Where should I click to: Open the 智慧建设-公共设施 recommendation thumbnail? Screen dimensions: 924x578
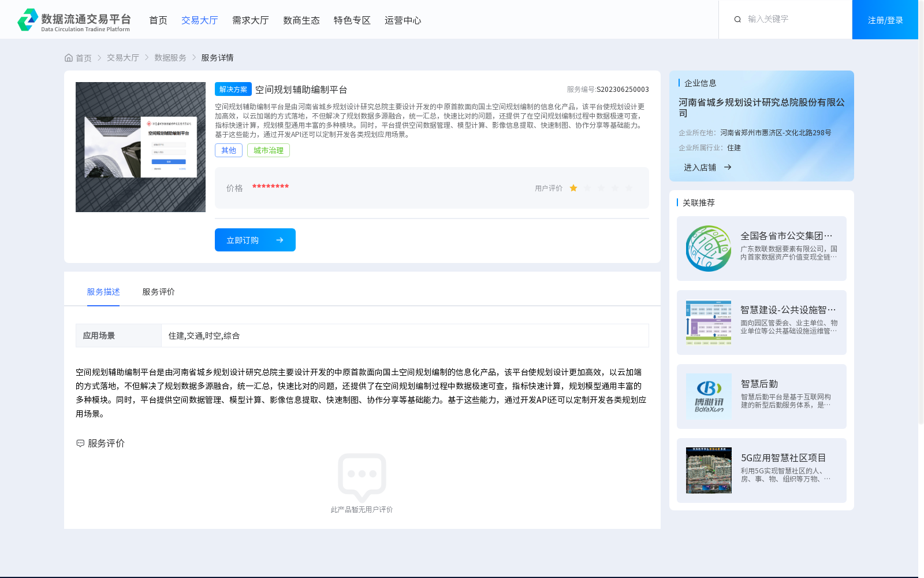pyautogui.click(x=709, y=323)
